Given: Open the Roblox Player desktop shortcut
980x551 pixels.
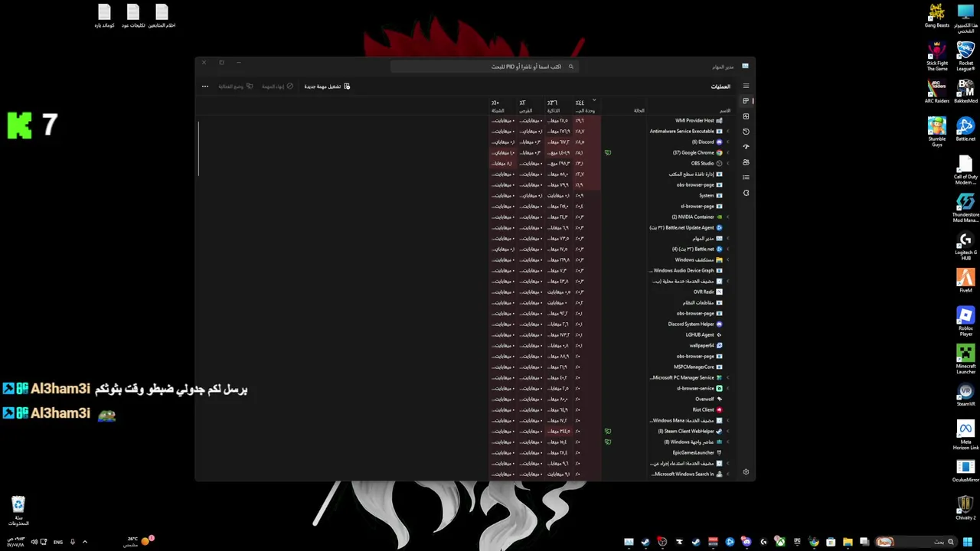Looking at the screenshot, I should pos(965,321).
